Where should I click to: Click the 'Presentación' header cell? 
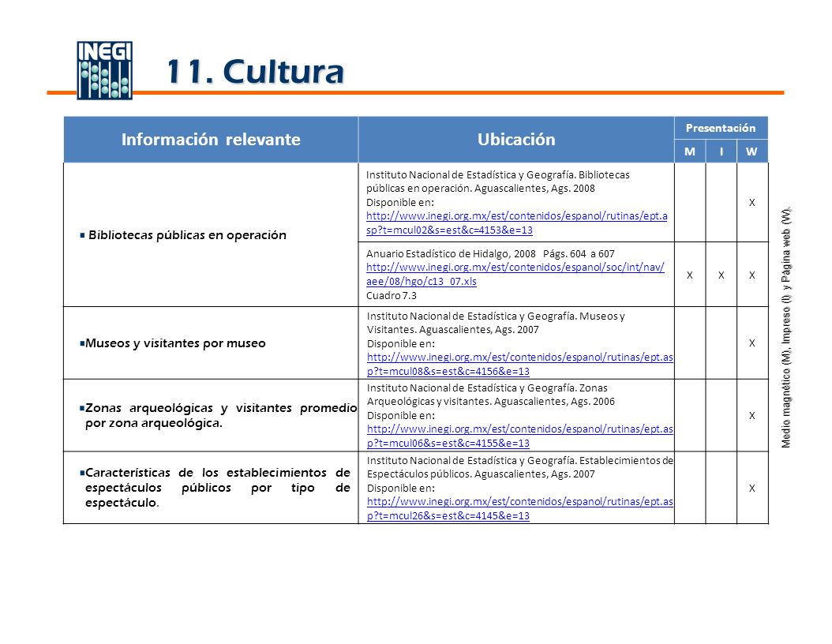point(721,128)
